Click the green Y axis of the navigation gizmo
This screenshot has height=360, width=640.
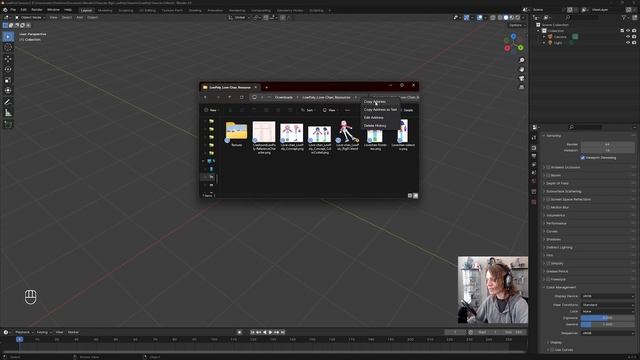pos(520,48)
